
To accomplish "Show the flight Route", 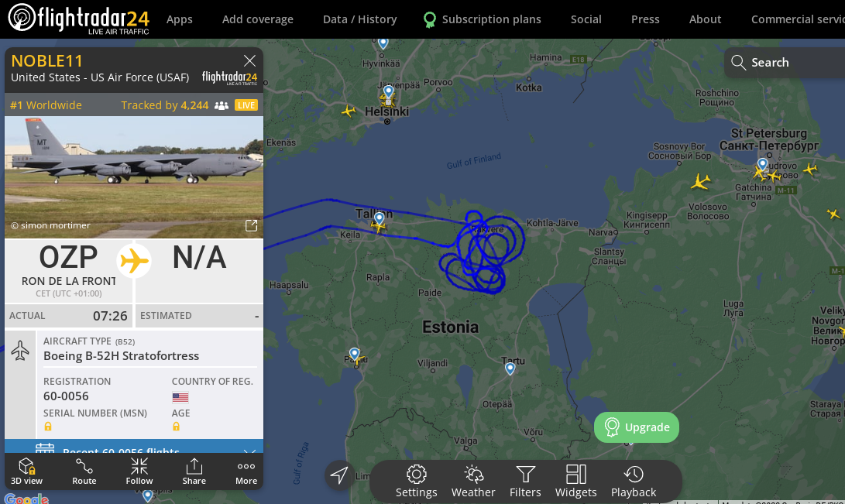I will (84, 471).
